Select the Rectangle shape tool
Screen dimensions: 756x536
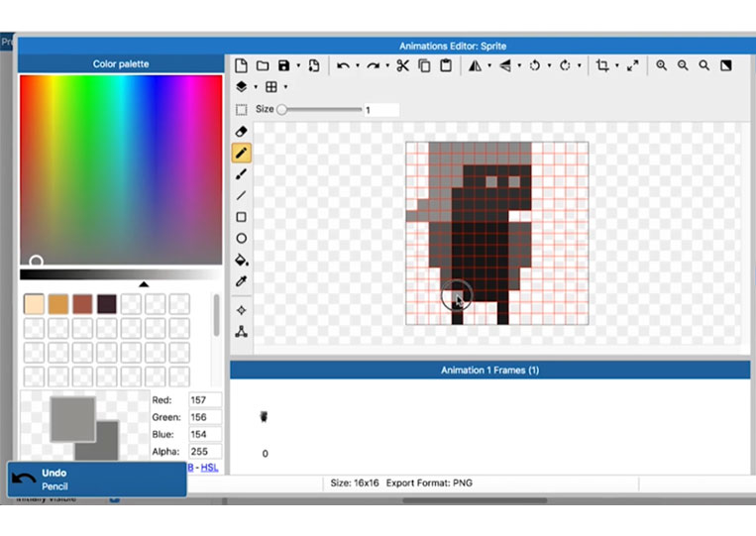pyautogui.click(x=242, y=217)
